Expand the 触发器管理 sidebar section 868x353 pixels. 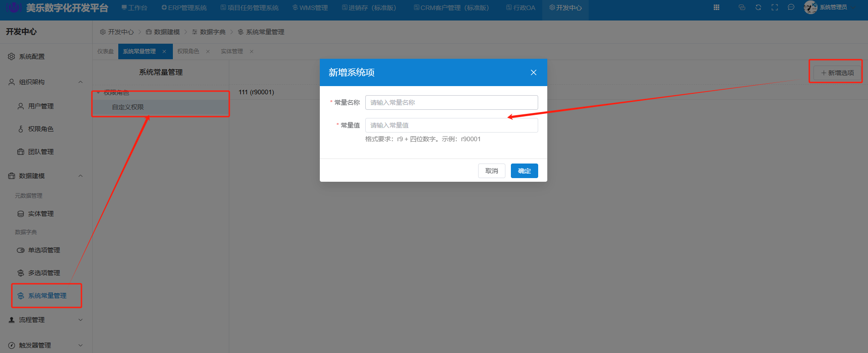[81, 345]
